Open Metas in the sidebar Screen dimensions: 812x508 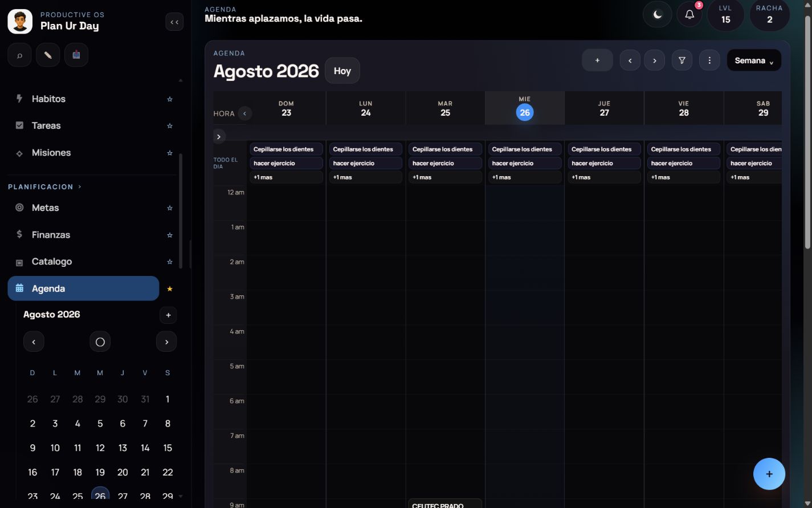tap(83, 208)
